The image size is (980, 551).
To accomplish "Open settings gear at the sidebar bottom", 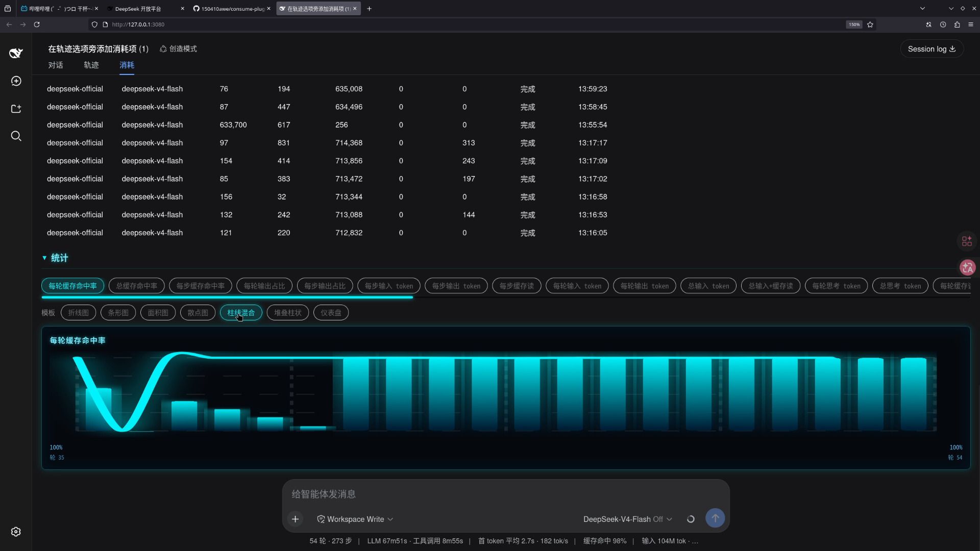I will click(16, 532).
